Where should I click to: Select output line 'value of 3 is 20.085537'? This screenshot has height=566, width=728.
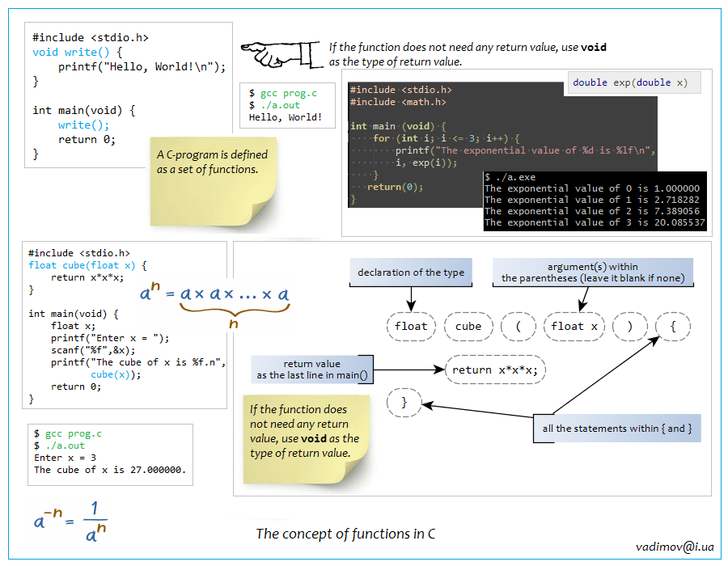[595, 222]
